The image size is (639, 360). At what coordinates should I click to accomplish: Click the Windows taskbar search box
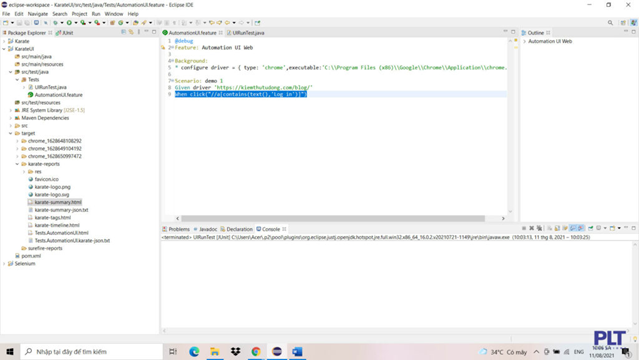coord(92,351)
